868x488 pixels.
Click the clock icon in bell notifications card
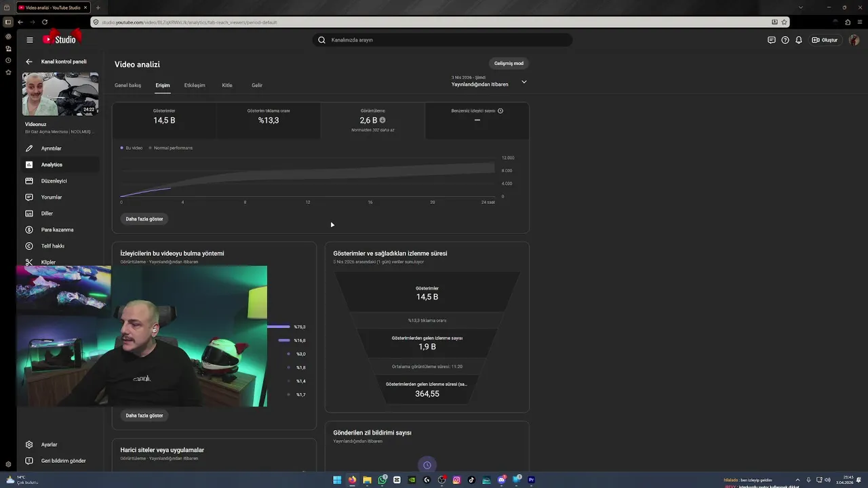(427, 465)
